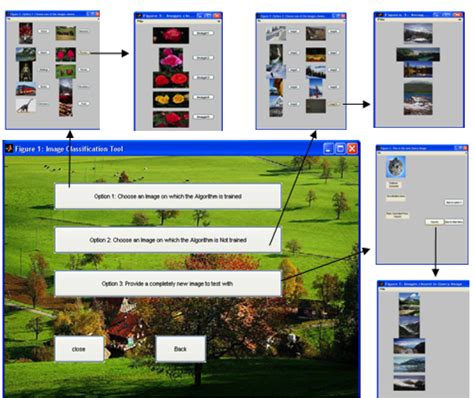The width and height of the screenshot is (474, 398).
Task: Click the query window button above the downward arrow
Action: coord(435,222)
